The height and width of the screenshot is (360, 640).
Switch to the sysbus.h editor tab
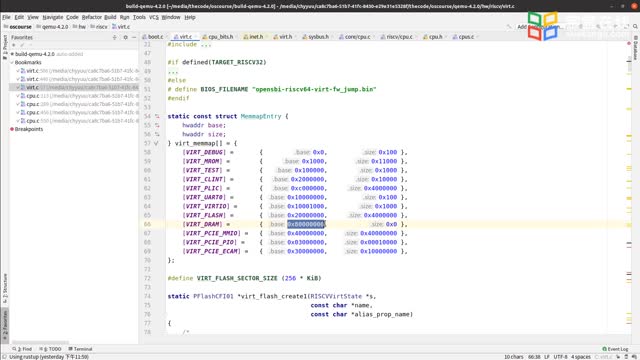[x=318, y=37]
